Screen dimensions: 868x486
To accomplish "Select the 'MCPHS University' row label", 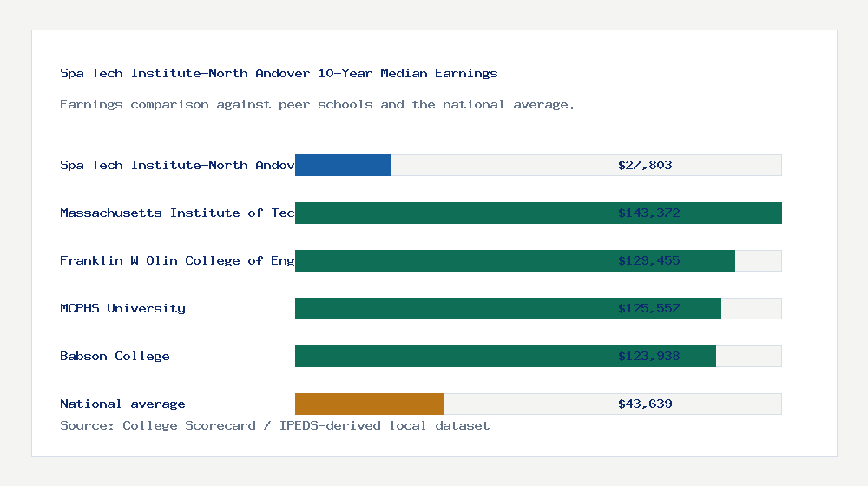I will click(122, 308).
